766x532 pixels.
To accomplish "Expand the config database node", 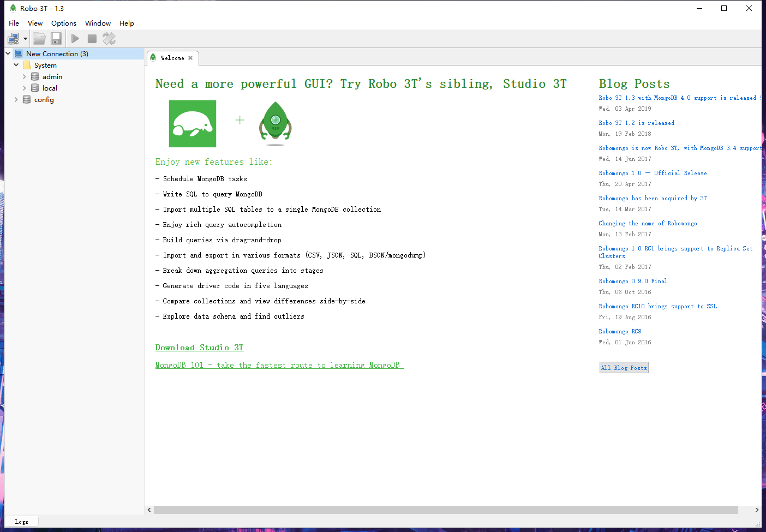I will point(16,99).
